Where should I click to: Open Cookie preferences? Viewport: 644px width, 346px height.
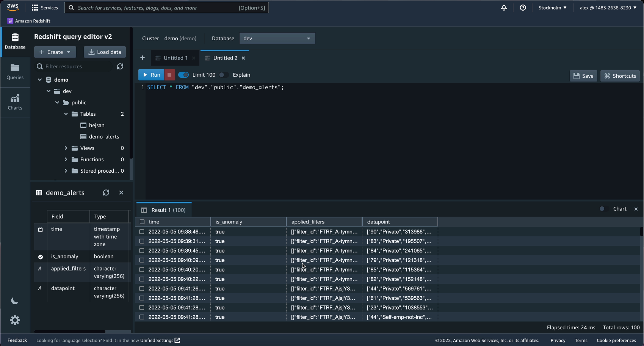tap(616, 340)
